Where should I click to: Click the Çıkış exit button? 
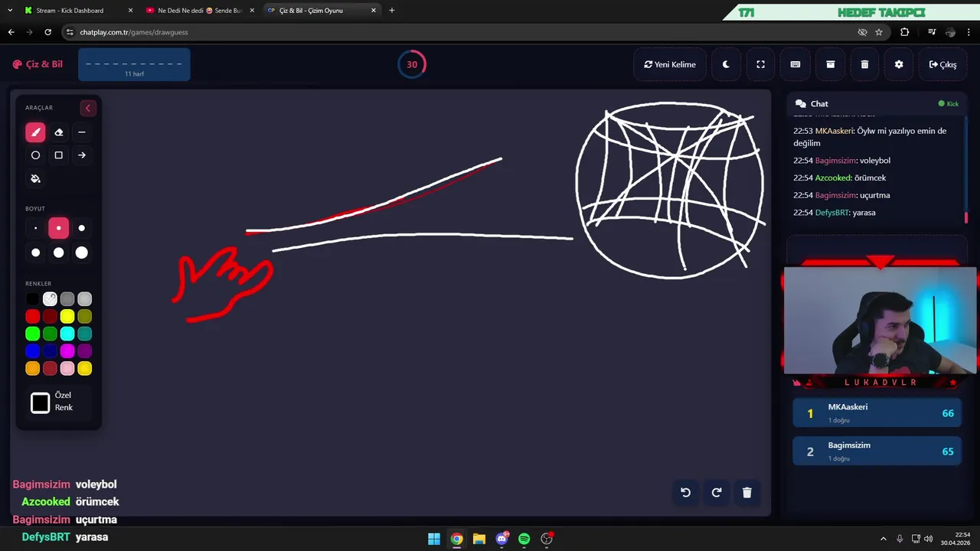pyautogui.click(x=942, y=64)
